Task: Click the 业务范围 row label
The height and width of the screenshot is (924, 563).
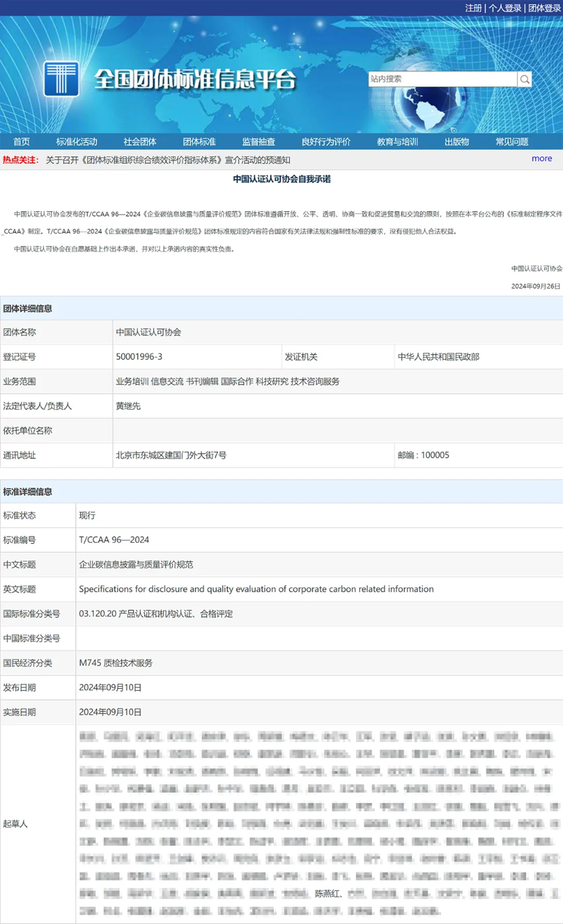Action: [x=19, y=382]
